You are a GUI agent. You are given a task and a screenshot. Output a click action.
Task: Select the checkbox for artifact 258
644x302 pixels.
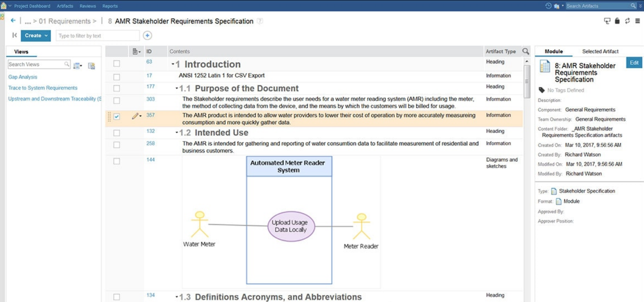tap(117, 145)
